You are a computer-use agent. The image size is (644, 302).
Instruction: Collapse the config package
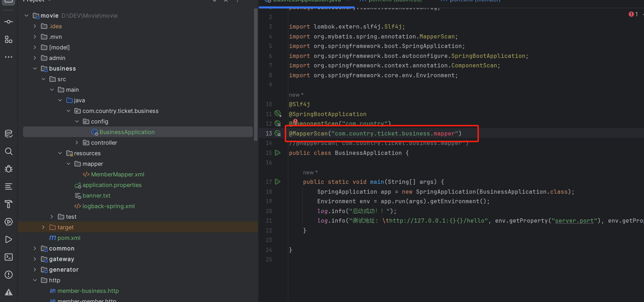77,121
